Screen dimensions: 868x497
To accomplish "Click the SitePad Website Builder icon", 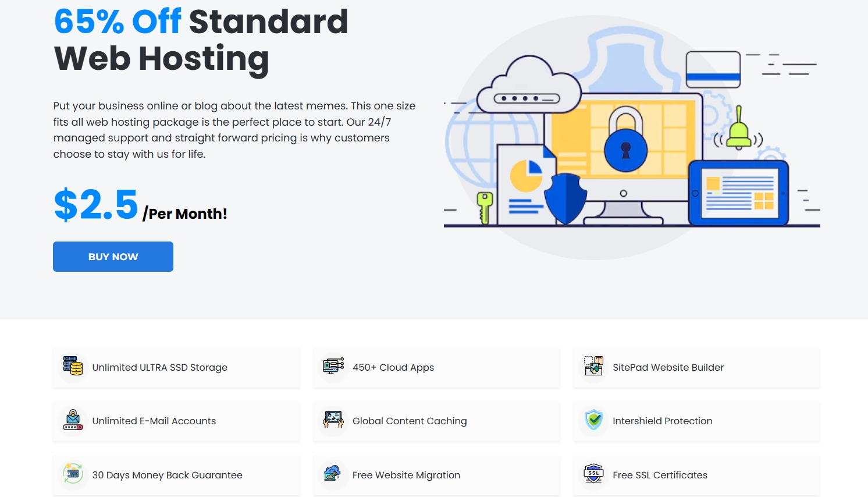I will pos(593,366).
